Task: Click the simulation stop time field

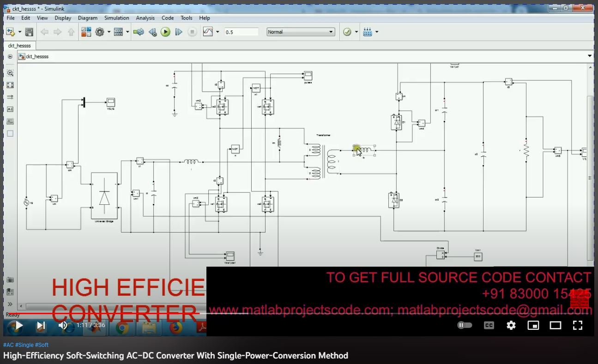Action: (241, 32)
